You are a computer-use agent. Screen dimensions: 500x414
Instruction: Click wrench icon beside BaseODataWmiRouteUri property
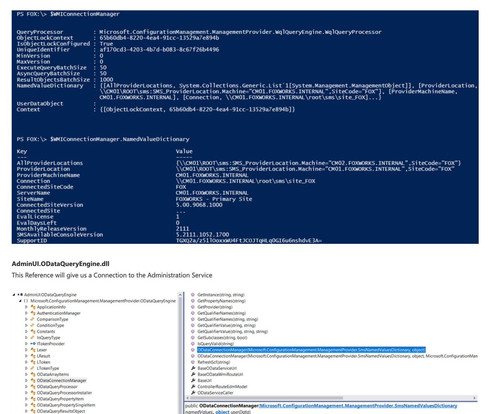193,374
